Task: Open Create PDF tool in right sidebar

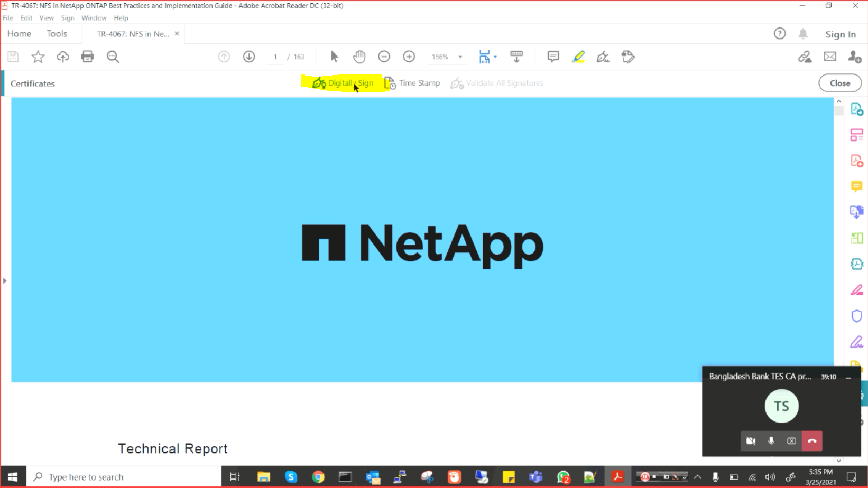Action: pos(857,161)
